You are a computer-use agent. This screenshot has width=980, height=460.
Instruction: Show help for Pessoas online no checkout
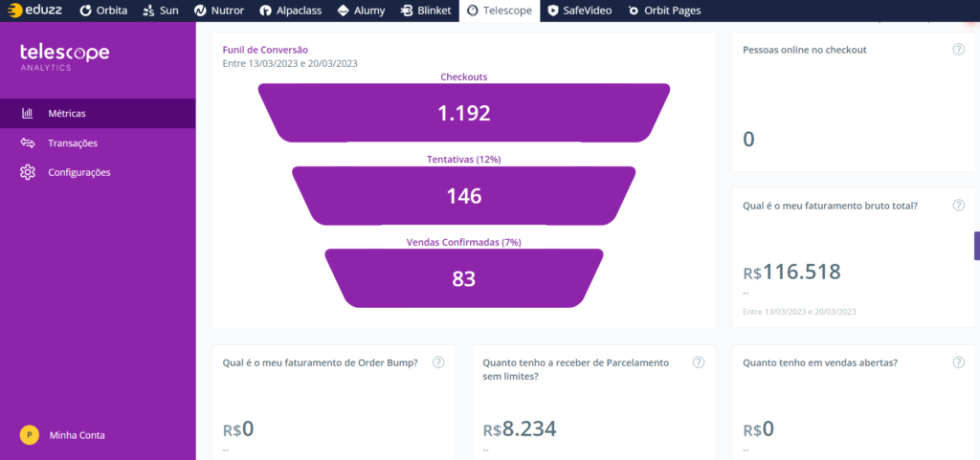click(x=958, y=50)
